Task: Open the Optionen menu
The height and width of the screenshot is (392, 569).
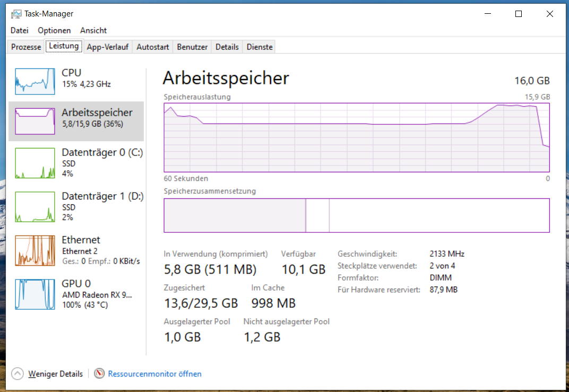Action: click(54, 30)
